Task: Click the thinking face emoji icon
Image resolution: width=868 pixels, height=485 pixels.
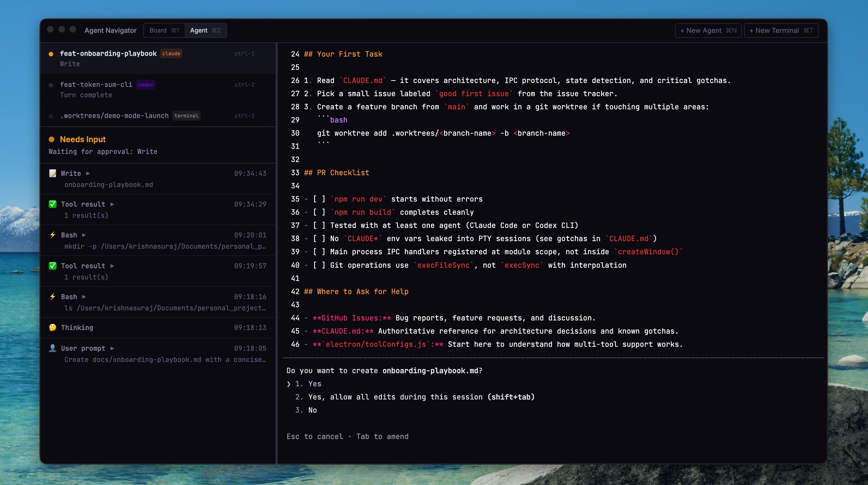Action: [53, 327]
